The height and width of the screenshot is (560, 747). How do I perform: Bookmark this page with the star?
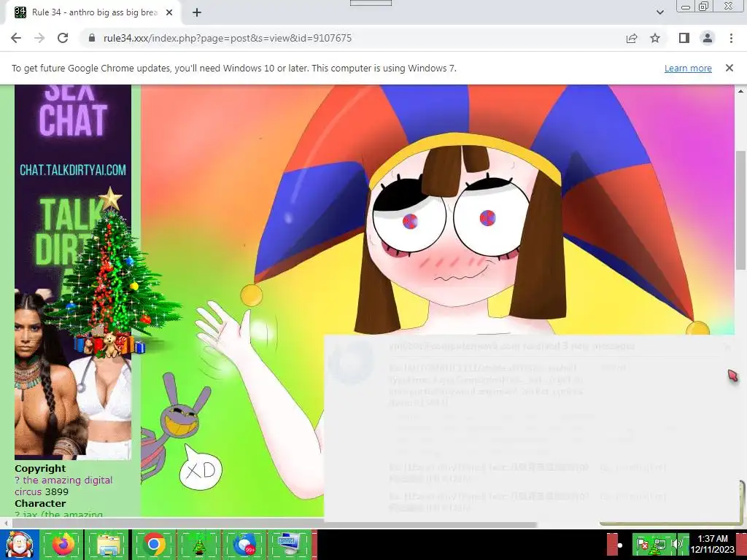tap(655, 38)
